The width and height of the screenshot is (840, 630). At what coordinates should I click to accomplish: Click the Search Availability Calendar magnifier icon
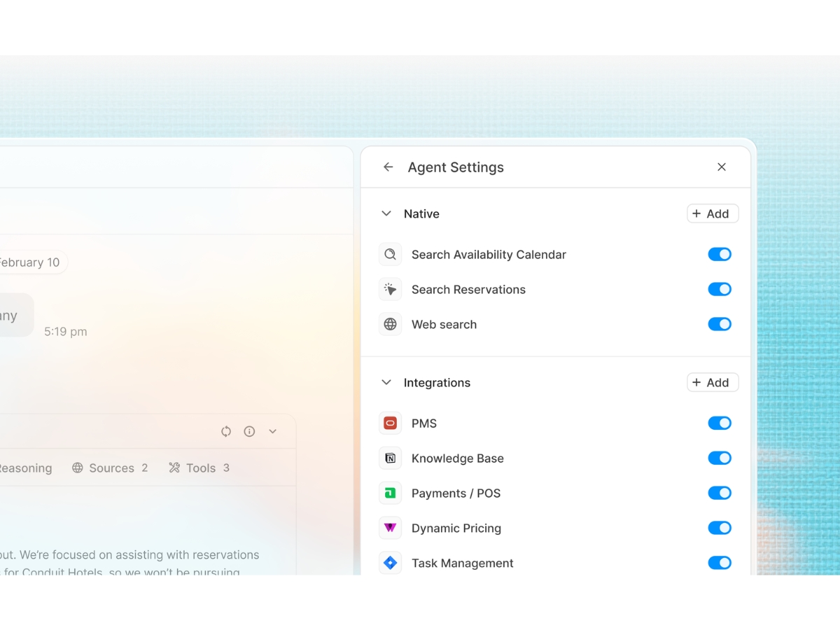[x=391, y=254]
